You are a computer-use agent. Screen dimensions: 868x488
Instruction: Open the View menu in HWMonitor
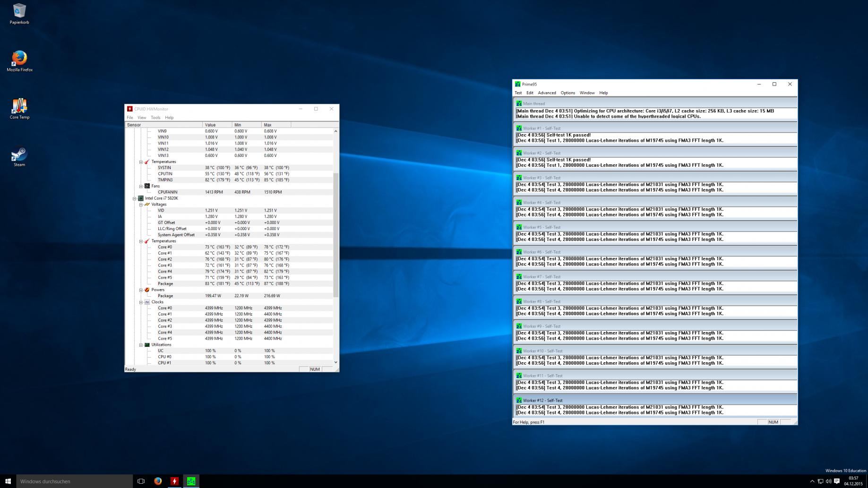[142, 118]
